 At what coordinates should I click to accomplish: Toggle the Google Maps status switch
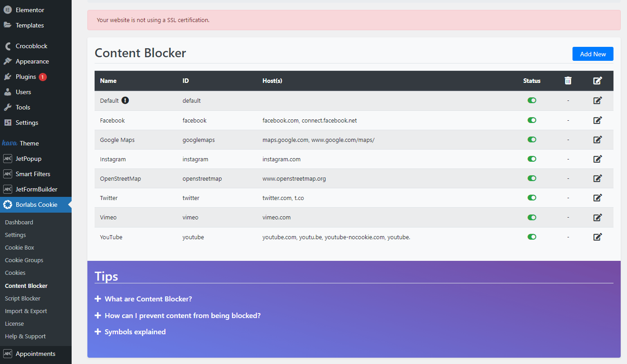pos(532,140)
